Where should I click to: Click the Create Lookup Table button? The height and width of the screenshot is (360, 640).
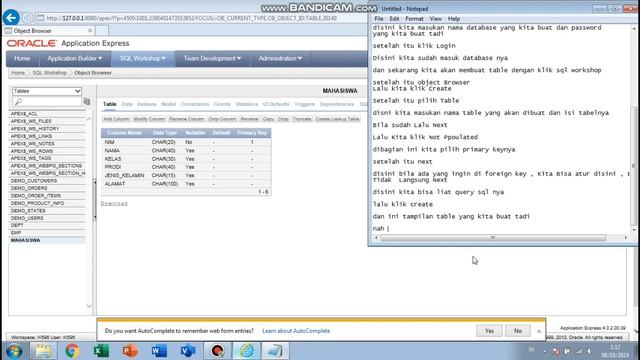coord(337,119)
